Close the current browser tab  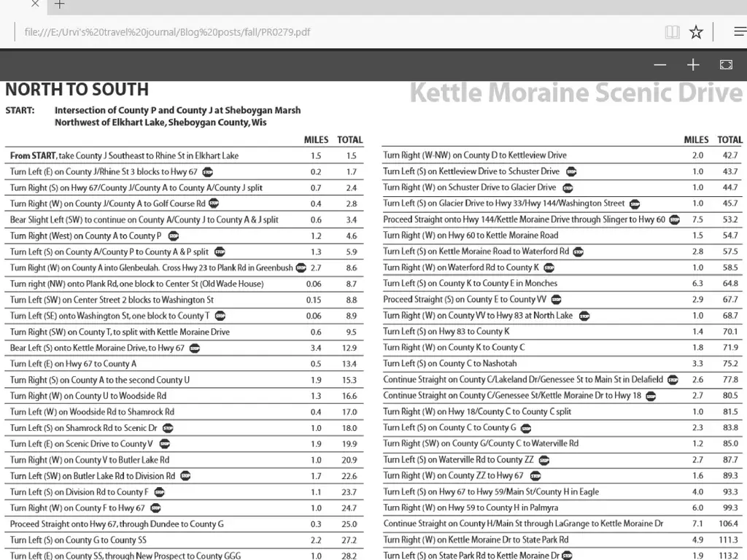(35, 4)
